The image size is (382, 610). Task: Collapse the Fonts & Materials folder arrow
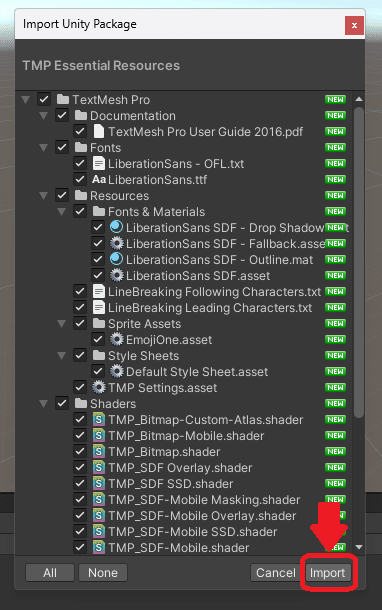(61, 211)
